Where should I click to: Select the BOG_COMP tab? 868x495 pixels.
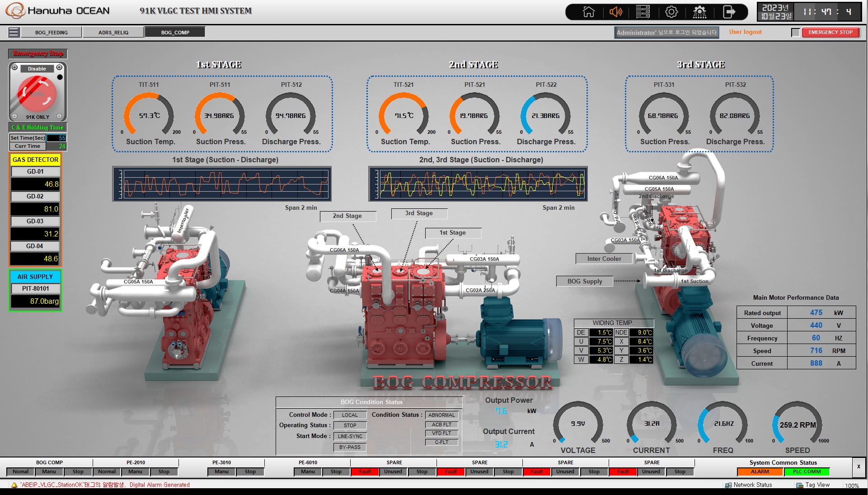[175, 32]
